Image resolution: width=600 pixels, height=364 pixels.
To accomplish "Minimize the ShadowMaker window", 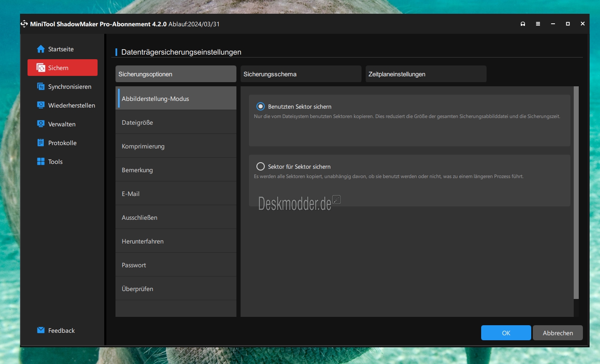I will pos(553,24).
